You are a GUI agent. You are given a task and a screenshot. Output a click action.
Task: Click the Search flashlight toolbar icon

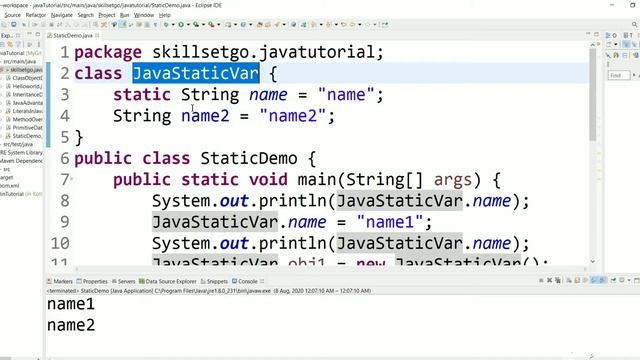click(x=276, y=24)
